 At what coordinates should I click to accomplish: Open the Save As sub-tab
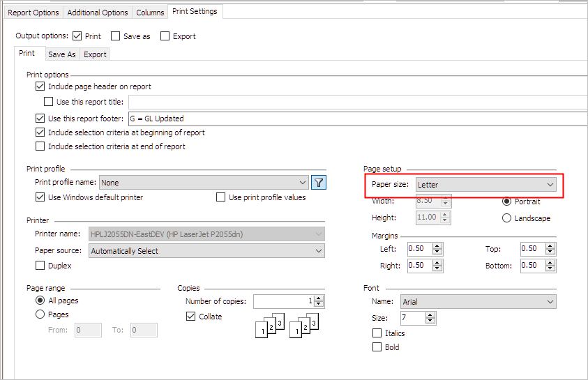pyautogui.click(x=61, y=54)
